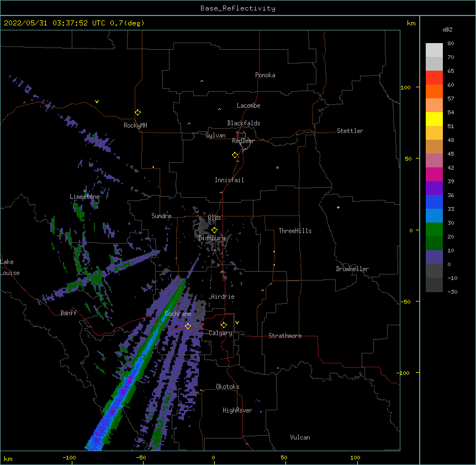
Task: Click the Blackfalds town label
Action: [244, 123]
